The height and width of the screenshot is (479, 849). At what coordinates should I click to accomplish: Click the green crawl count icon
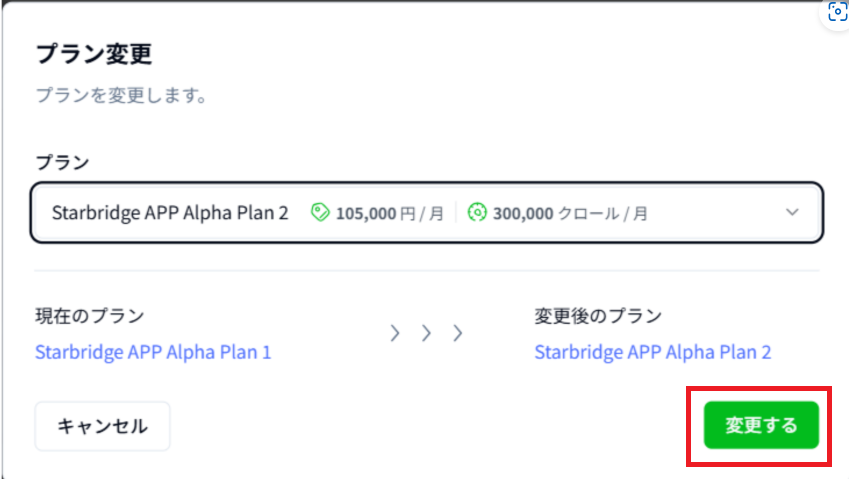477,212
